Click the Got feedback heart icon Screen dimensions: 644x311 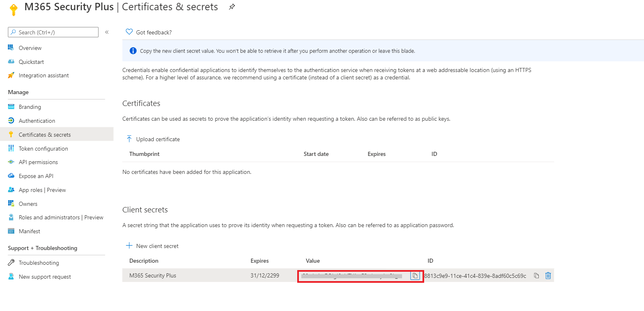[x=129, y=32]
